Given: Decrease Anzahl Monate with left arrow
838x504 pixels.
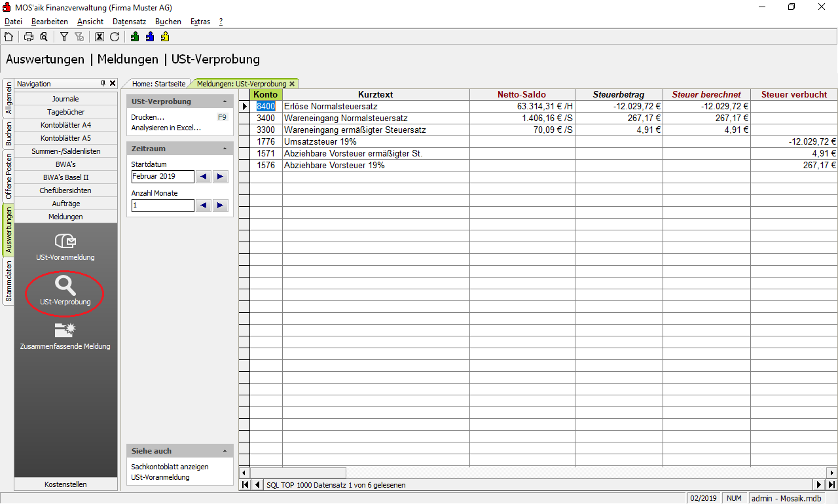Looking at the screenshot, I should coord(204,206).
